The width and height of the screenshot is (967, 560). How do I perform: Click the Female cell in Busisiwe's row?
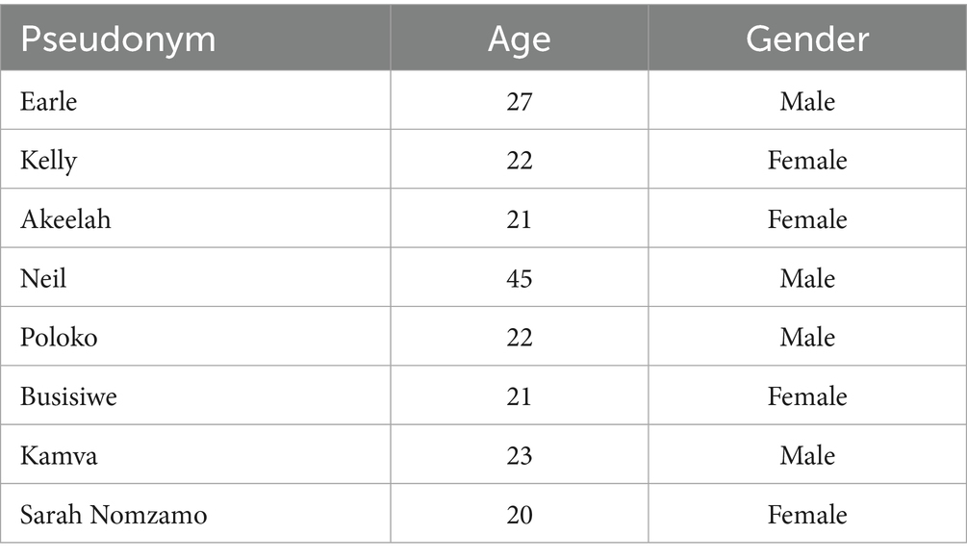[807, 396]
